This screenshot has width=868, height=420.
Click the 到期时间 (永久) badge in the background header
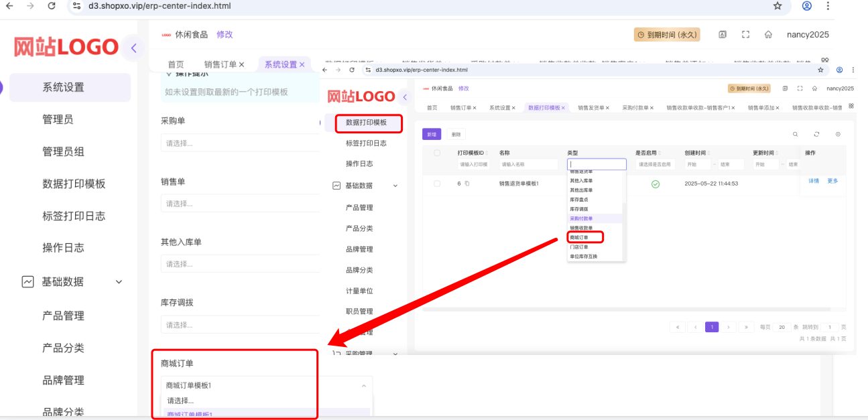[667, 35]
